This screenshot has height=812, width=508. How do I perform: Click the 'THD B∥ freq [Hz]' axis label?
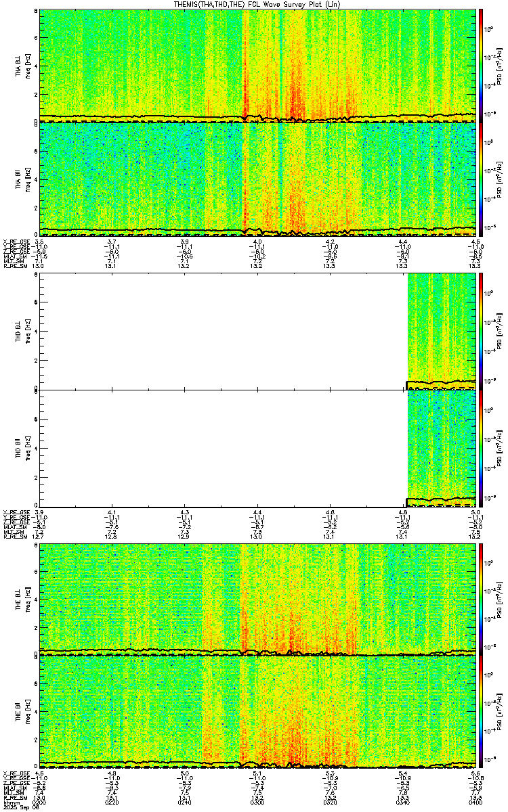pyautogui.click(x=22, y=448)
